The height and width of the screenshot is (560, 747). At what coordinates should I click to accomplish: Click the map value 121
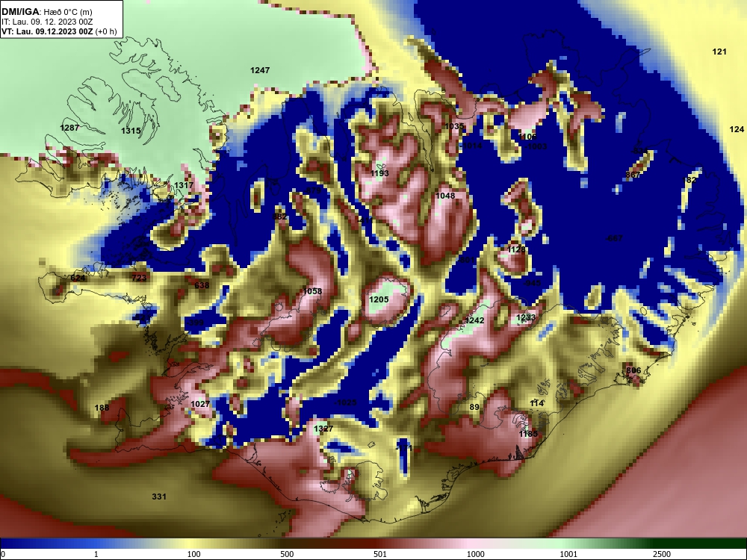tap(719, 52)
